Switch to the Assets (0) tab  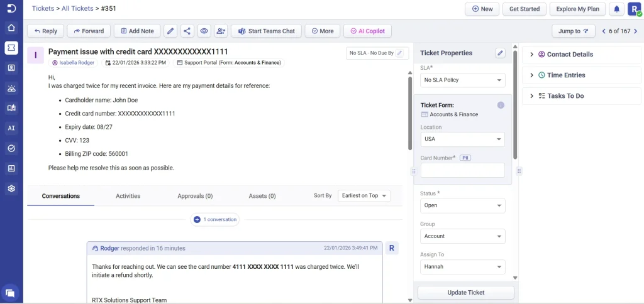pyautogui.click(x=262, y=196)
